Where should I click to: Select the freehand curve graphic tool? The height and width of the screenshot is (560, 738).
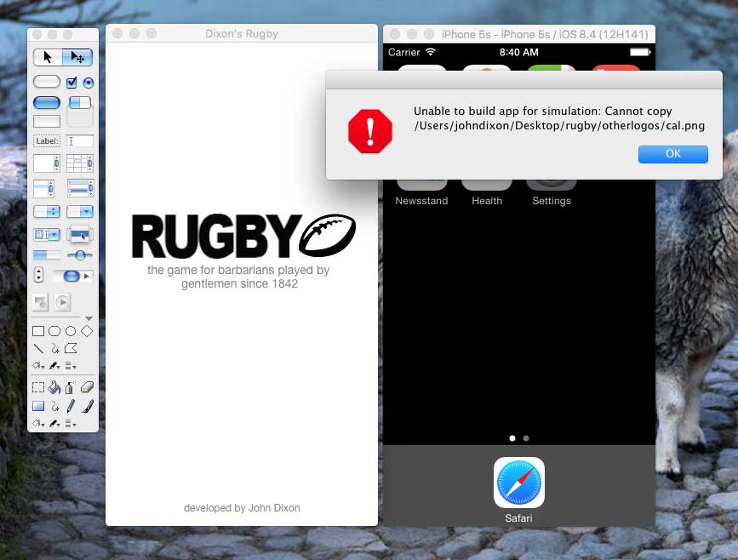[54, 348]
